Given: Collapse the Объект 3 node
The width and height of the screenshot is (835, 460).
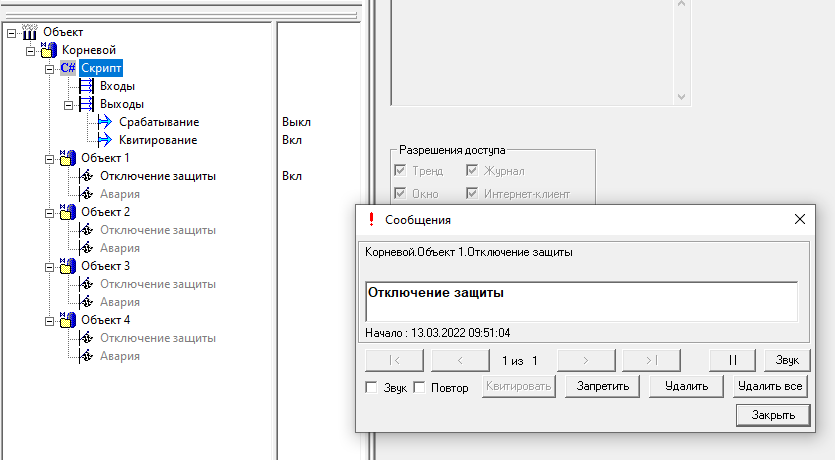Looking at the screenshot, I should [x=50, y=267].
